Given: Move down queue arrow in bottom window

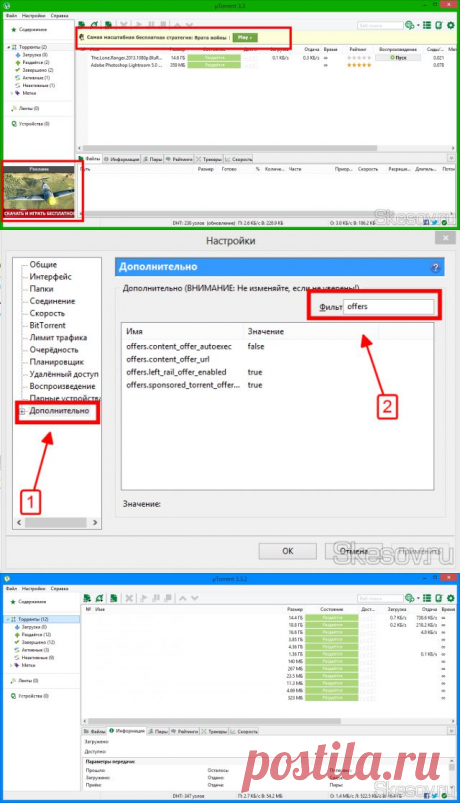Looking at the screenshot, I should [x=195, y=598].
